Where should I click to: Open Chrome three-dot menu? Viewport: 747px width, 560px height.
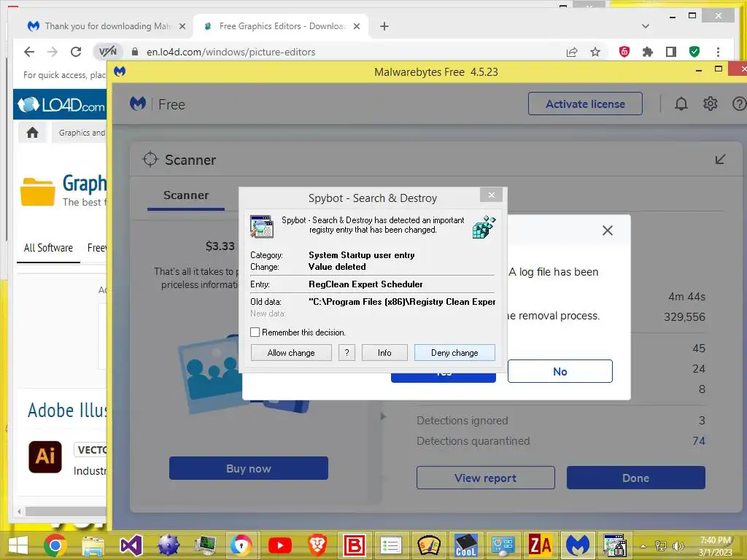718,52
